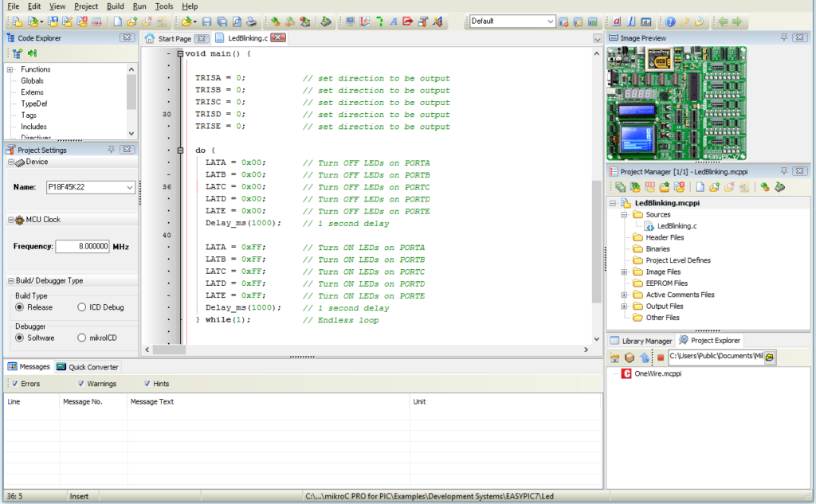Screen dimensions: 816x504
Task: Create a new file with the blank page icon
Action: point(118,21)
